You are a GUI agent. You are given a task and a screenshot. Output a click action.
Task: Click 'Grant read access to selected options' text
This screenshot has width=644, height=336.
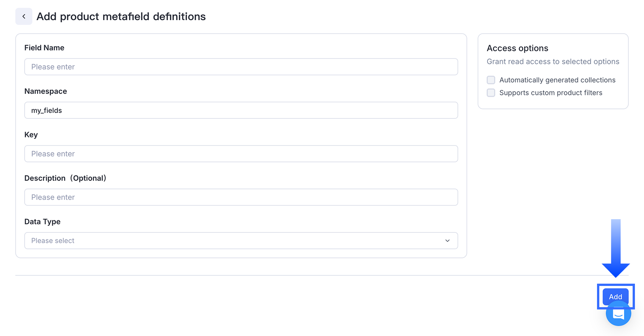pyautogui.click(x=553, y=61)
